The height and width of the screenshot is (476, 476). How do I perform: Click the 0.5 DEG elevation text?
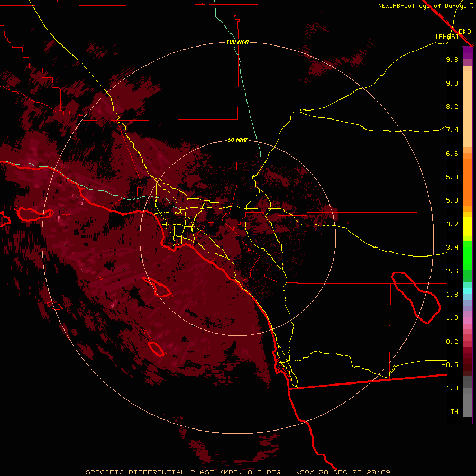click(x=264, y=472)
